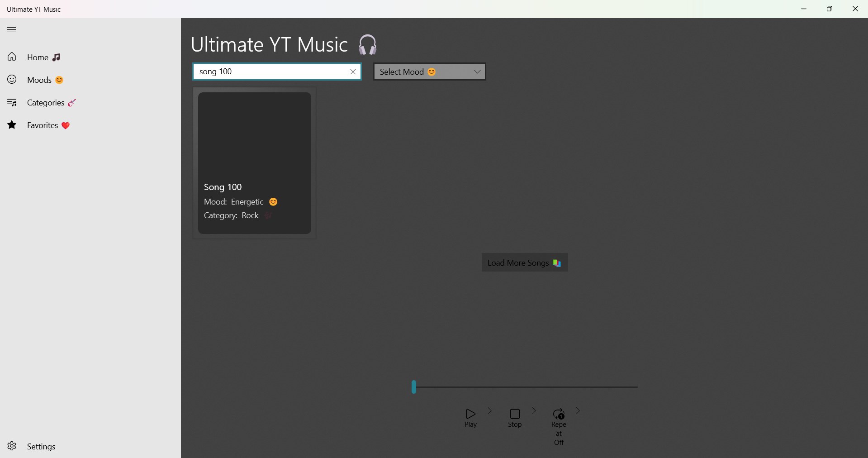This screenshot has height=458, width=868.
Task: Open Settings with the gear icon
Action: 12,446
